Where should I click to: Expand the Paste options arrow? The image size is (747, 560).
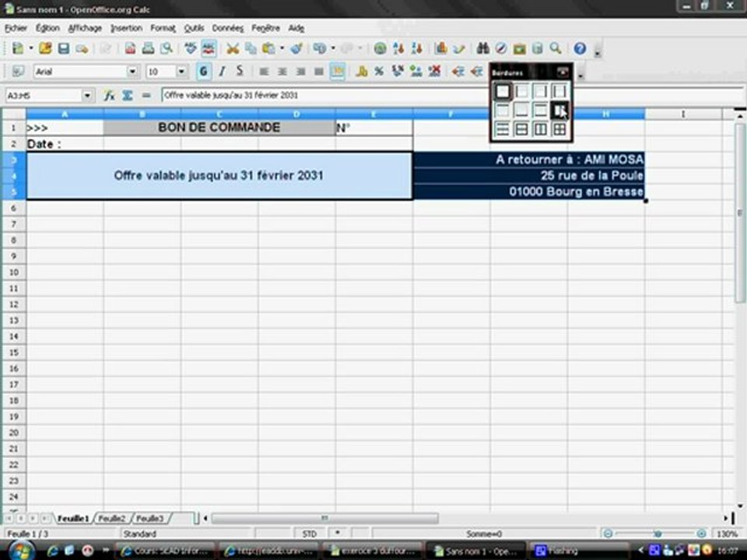282,48
